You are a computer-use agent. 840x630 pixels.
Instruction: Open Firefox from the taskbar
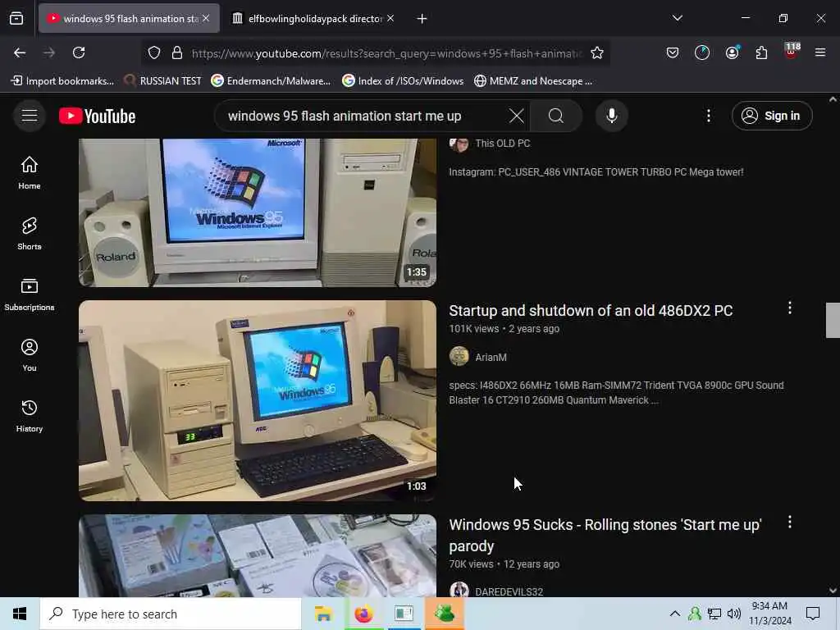tap(363, 614)
